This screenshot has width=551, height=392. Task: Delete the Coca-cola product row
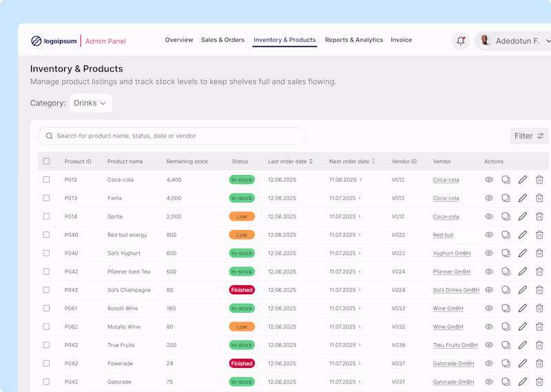click(539, 180)
